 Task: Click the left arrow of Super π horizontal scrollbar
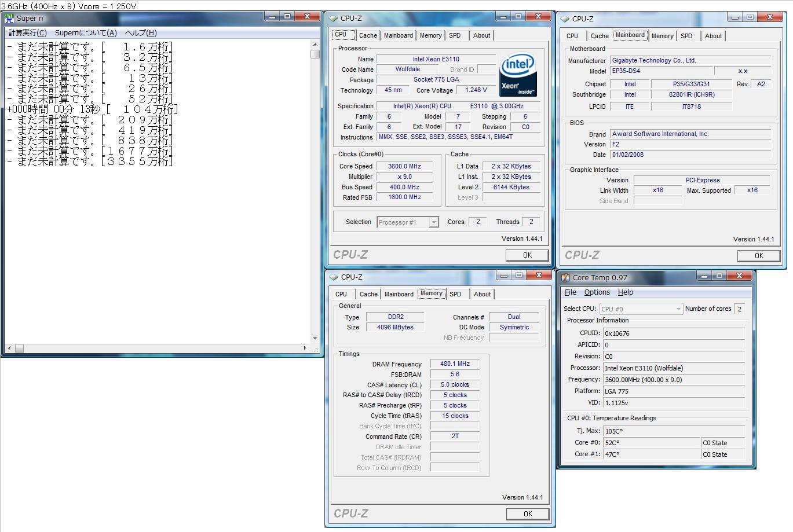[10, 348]
